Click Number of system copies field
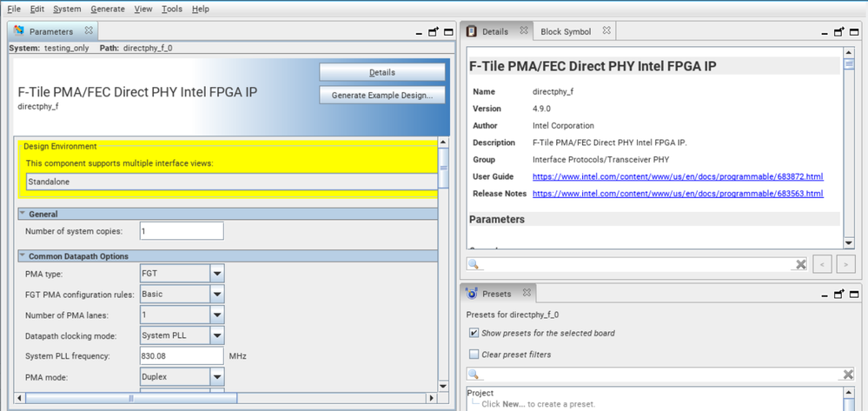Image resolution: width=868 pixels, height=411 pixels. (182, 231)
